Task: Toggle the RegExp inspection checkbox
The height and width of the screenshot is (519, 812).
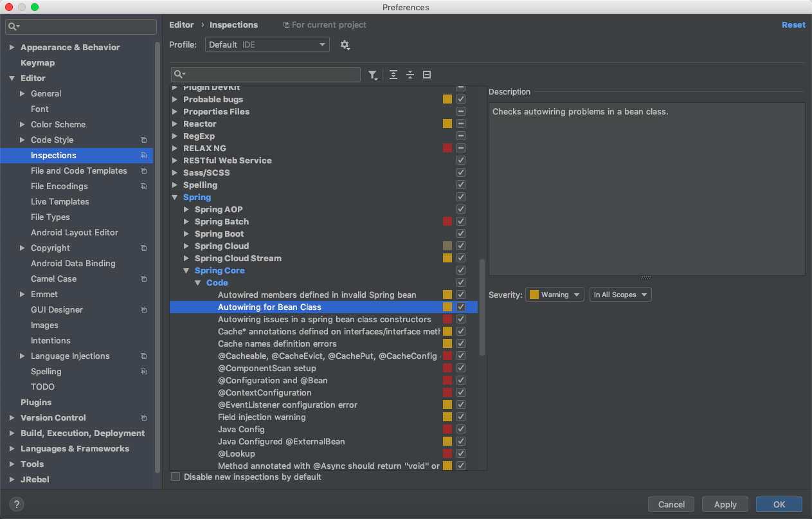Action: pyautogui.click(x=461, y=136)
